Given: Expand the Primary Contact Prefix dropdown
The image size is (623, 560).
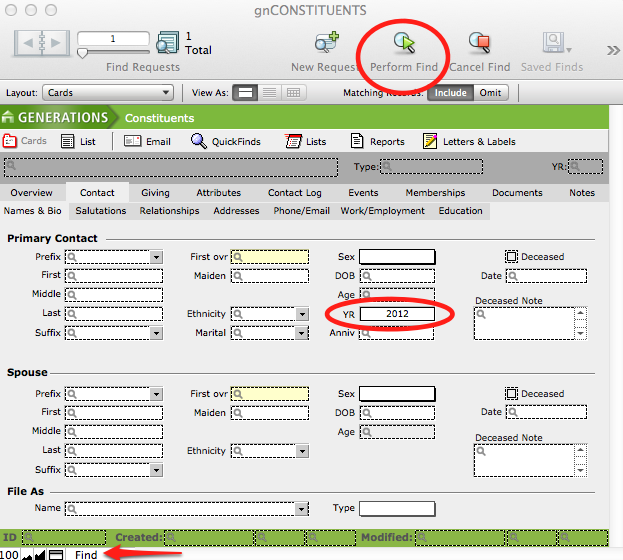Looking at the screenshot, I should point(156,257).
